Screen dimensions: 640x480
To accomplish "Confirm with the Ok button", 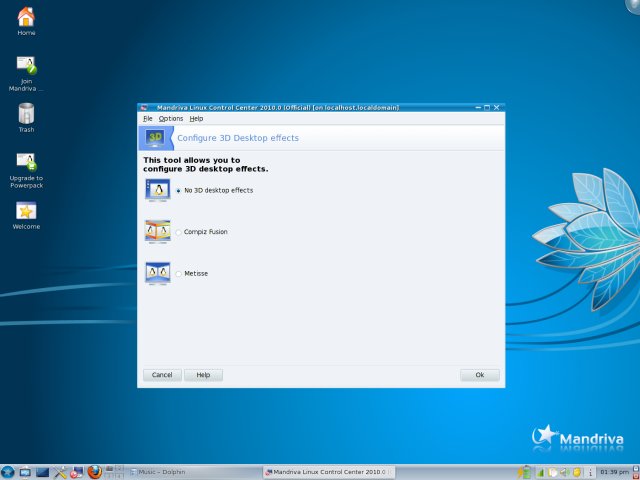I will (479, 375).
